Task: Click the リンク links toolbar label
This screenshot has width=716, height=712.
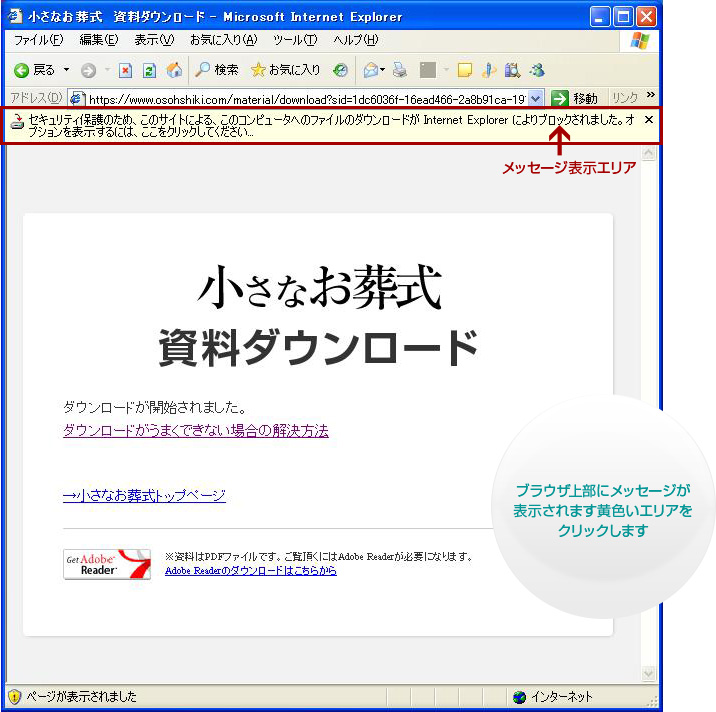Action: point(625,98)
